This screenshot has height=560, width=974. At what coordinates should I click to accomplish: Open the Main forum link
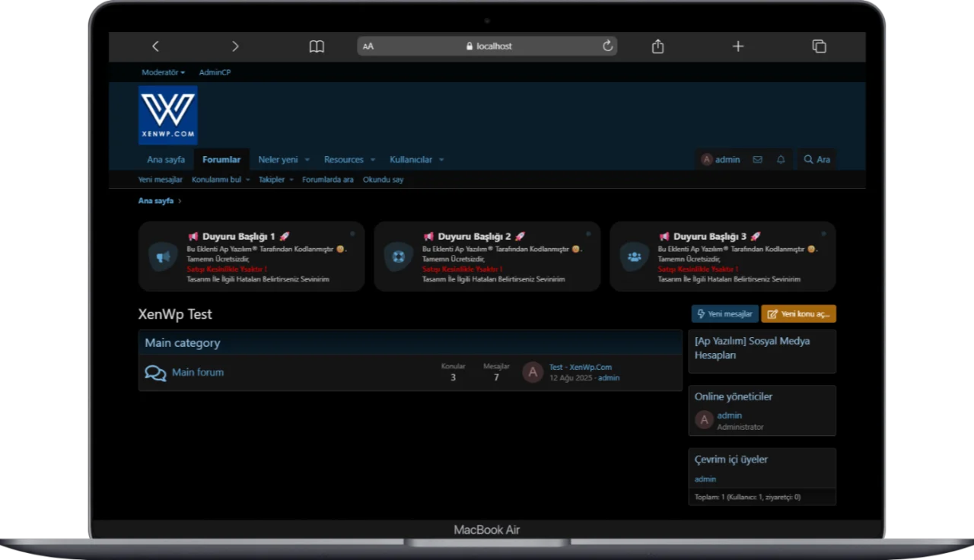(x=198, y=372)
